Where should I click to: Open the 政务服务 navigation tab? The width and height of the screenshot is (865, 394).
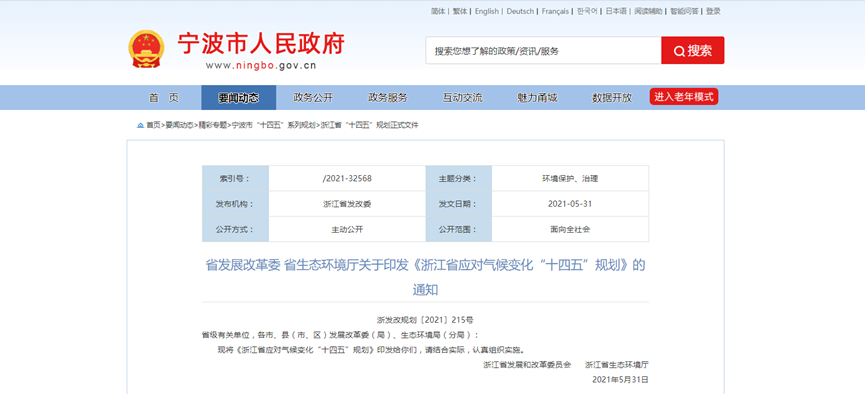[x=388, y=98]
